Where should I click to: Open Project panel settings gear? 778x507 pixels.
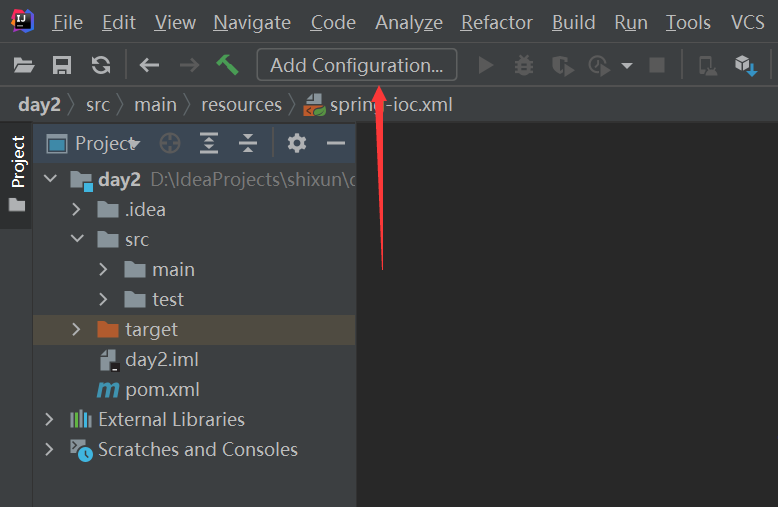tap(297, 143)
